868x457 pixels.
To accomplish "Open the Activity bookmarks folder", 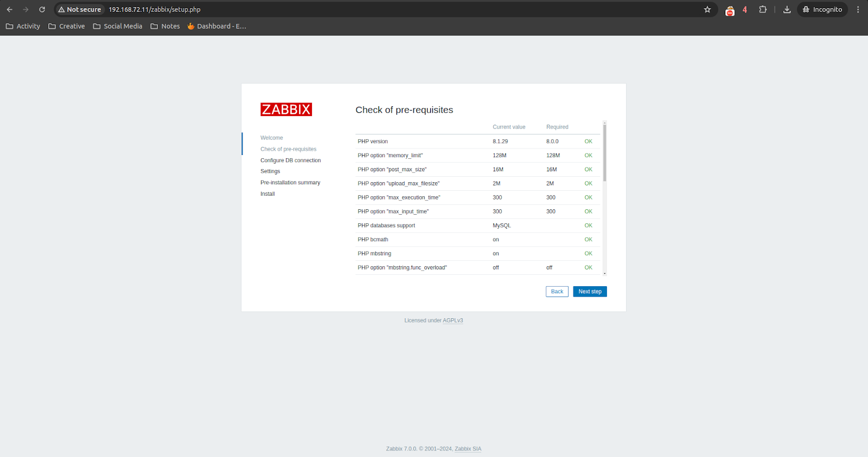I will coord(23,26).
